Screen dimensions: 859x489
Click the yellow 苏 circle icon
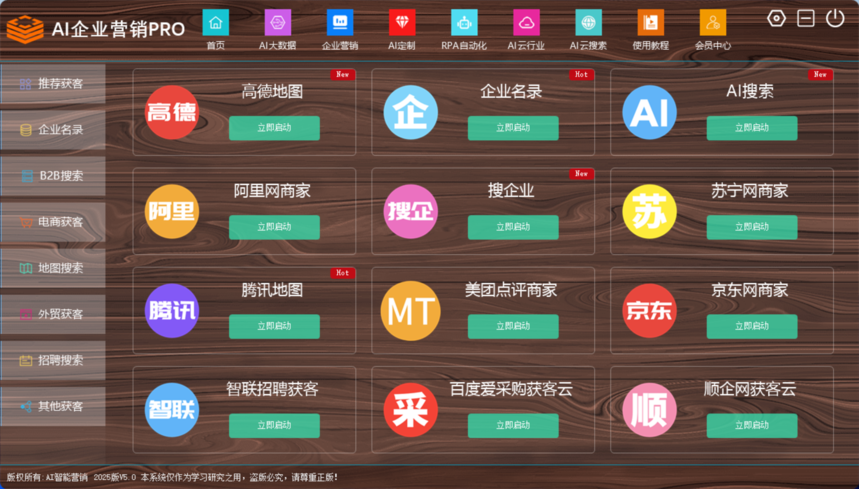coord(649,211)
